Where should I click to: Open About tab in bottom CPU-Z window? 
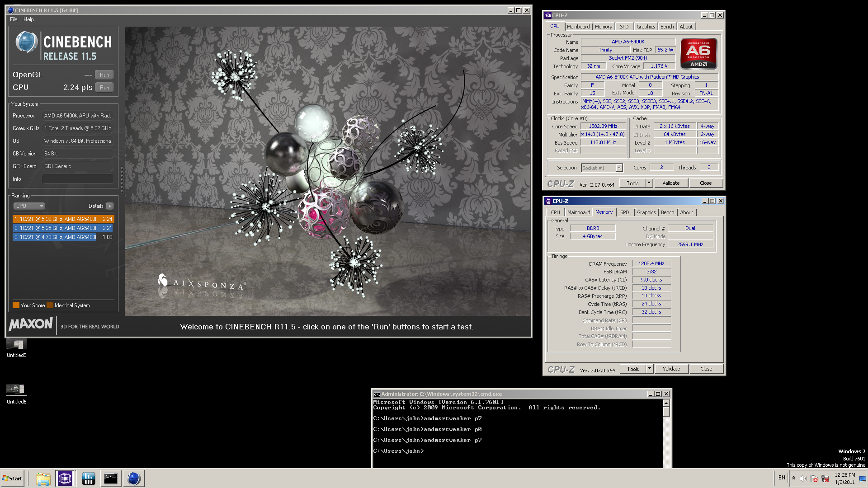pyautogui.click(x=686, y=212)
